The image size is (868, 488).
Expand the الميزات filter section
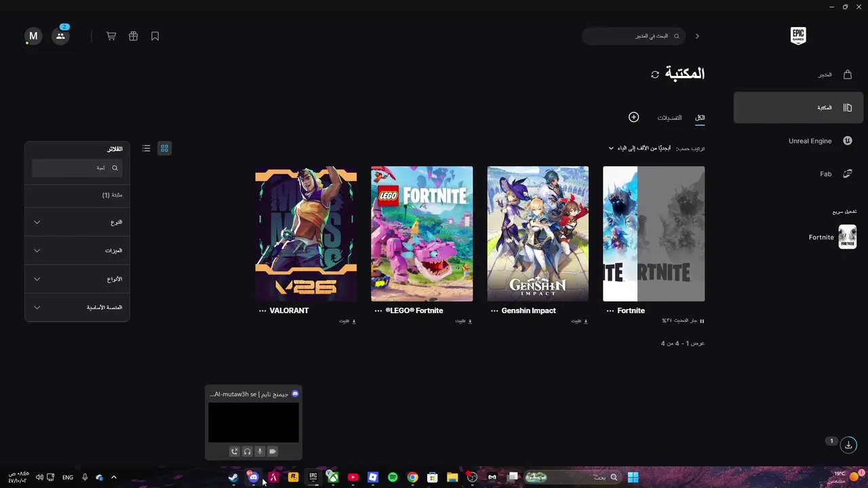pyautogui.click(x=77, y=251)
